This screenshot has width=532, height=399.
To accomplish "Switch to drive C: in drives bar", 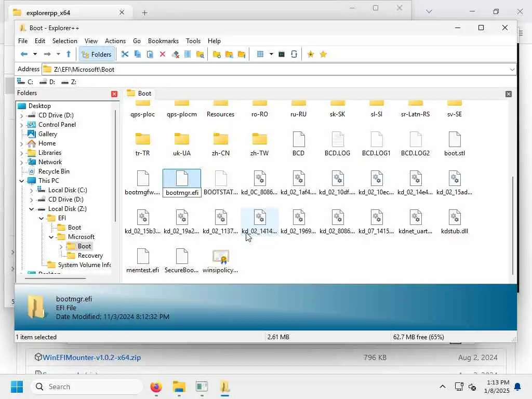I will point(25,82).
